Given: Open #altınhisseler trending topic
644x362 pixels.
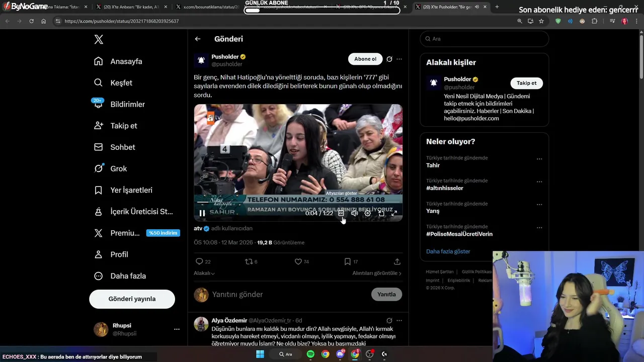Looking at the screenshot, I should [x=445, y=188].
